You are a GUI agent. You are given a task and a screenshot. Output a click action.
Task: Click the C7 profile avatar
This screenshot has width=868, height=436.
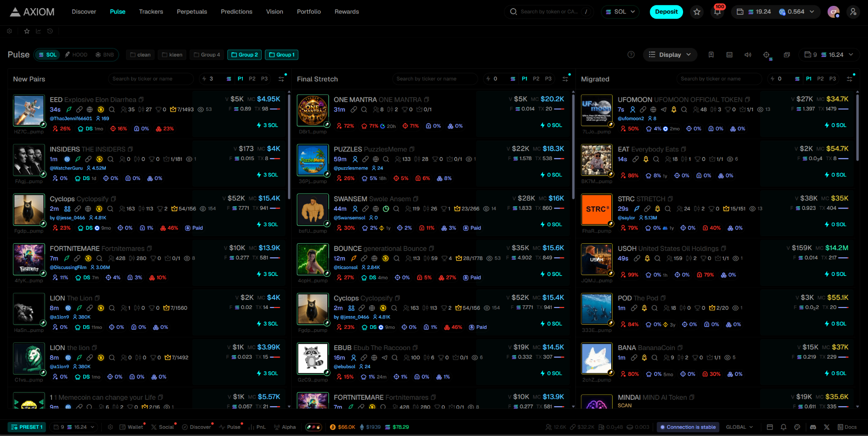point(834,12)
